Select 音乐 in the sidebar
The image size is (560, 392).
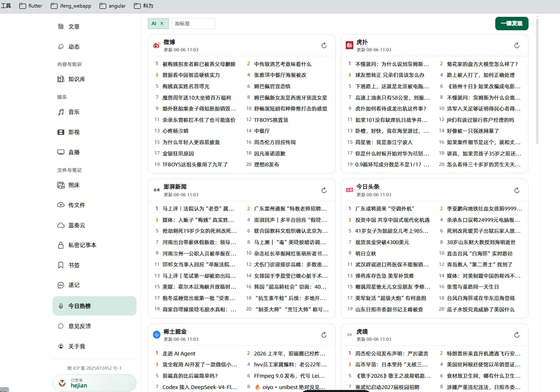[x=95, y=112]
